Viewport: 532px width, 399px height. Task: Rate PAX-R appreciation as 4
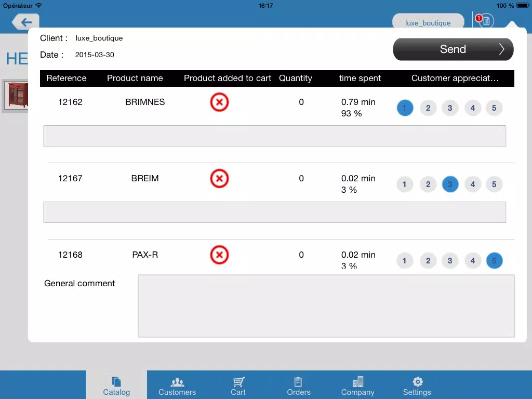pos(473,261)
